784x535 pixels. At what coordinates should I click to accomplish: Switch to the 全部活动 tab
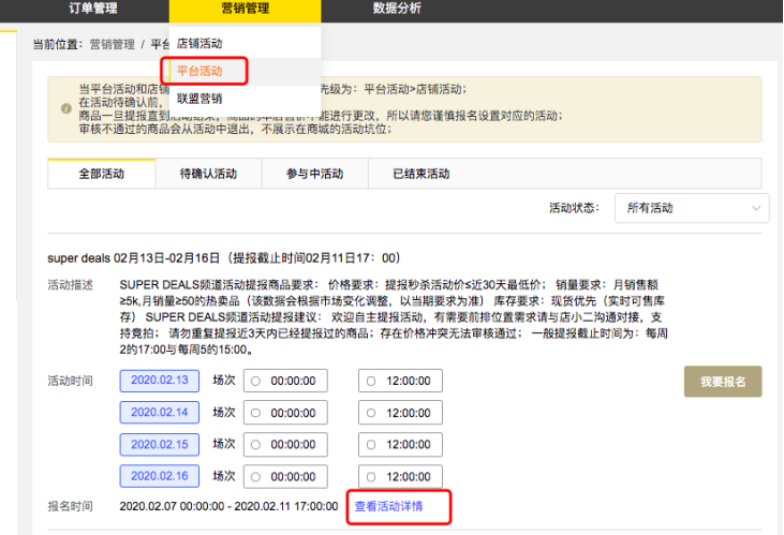click(102, 174)
